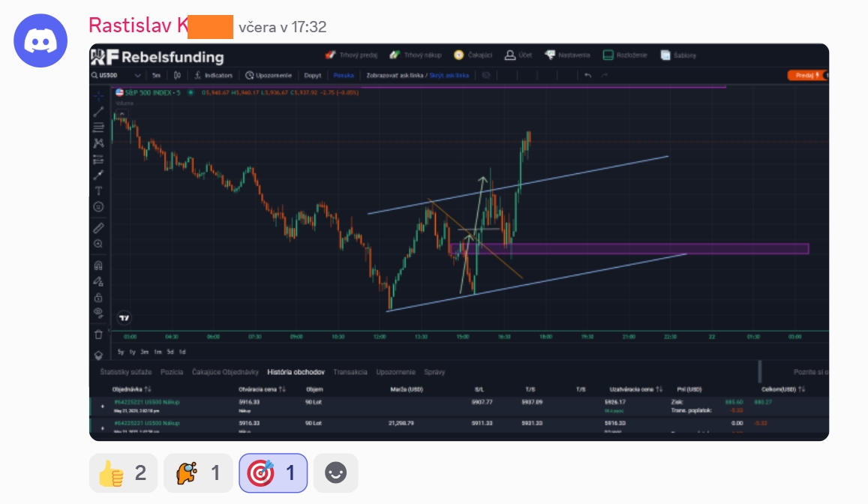Switch to the Pozícia tab
868x504 pixels.
click(172, 372)
